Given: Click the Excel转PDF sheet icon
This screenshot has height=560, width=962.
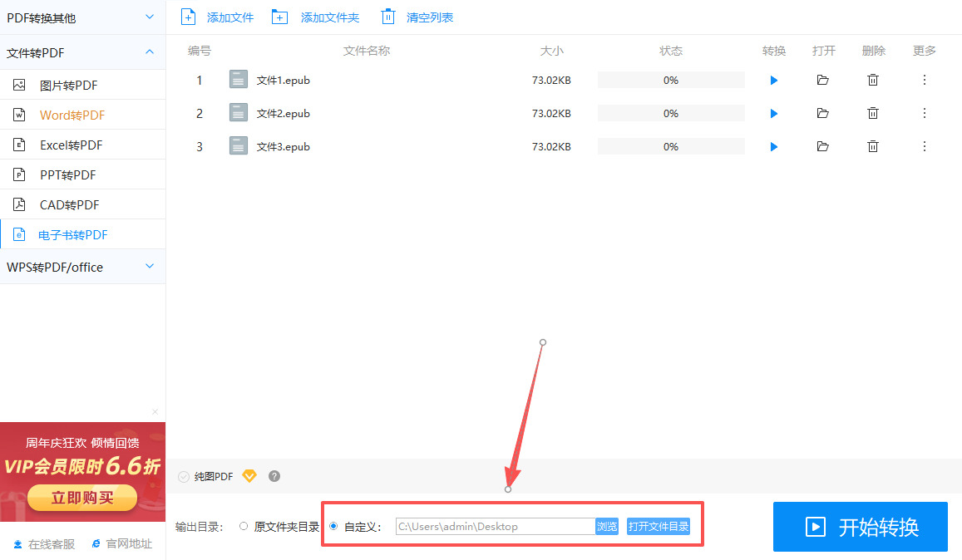Looking at the screenshot, I should (20, 145).
